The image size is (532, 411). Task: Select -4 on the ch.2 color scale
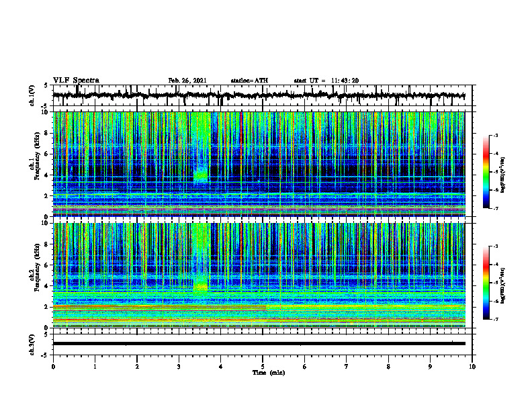[496, 265]
